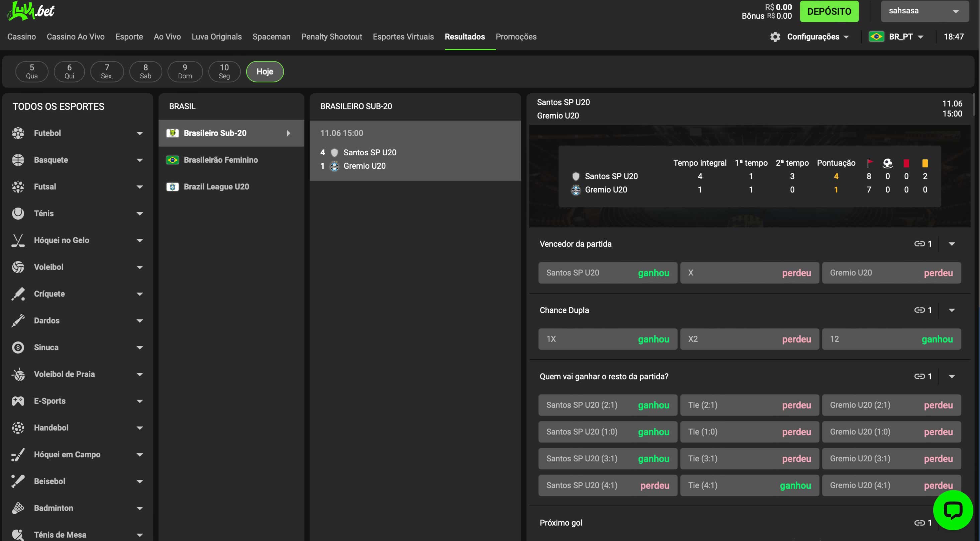This screenshot has width=980, height=541.
Task: Click the 1X ganhou outcome
Action: (607, 339)
